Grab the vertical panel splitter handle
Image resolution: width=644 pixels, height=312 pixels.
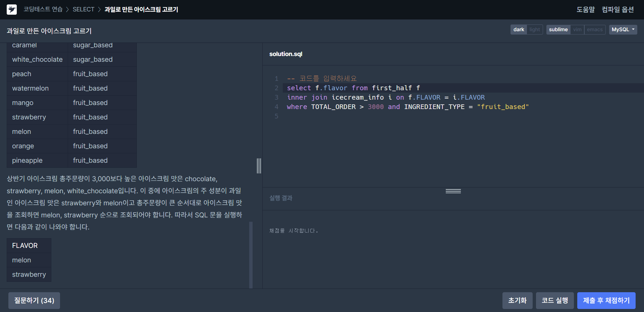point(259,166)
